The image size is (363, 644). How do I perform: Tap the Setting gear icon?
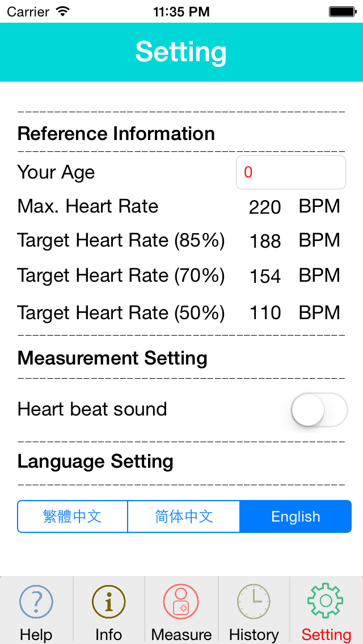[x=326, y=600]
